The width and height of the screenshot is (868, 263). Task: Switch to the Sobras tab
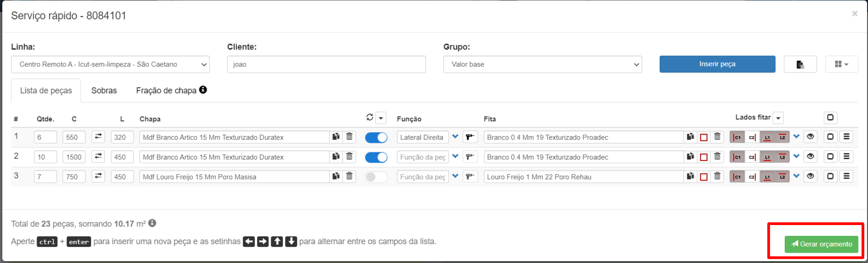pyautogui.click(x=104, y=90)
